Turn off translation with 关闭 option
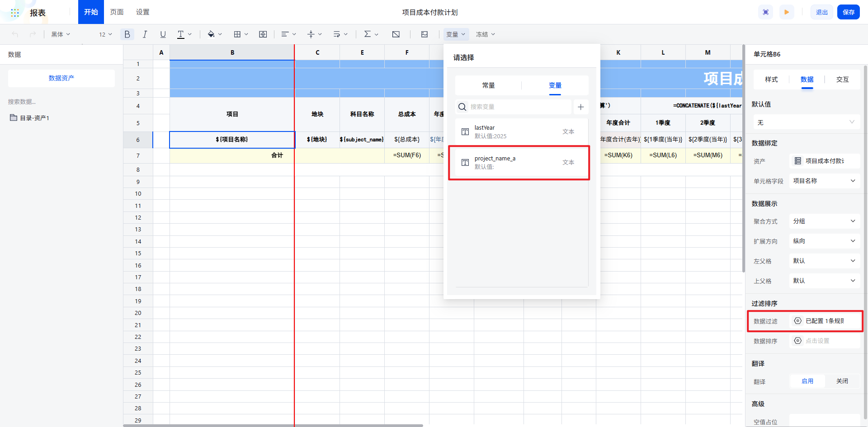This screenshot has height=427, width=868. coord(842,381)
